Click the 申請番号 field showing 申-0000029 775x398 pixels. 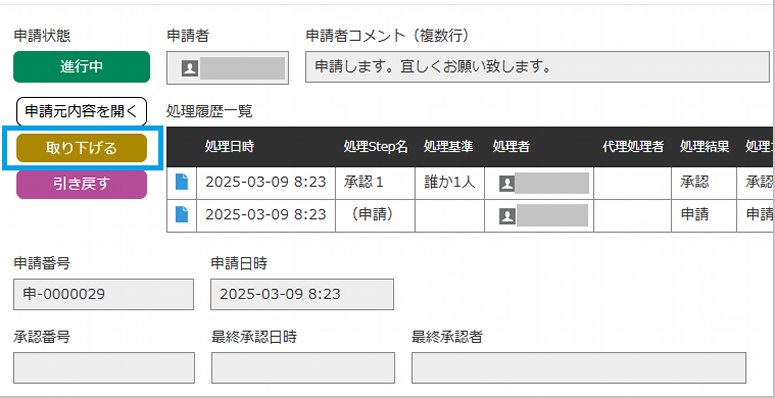click(x=103, y=294)
